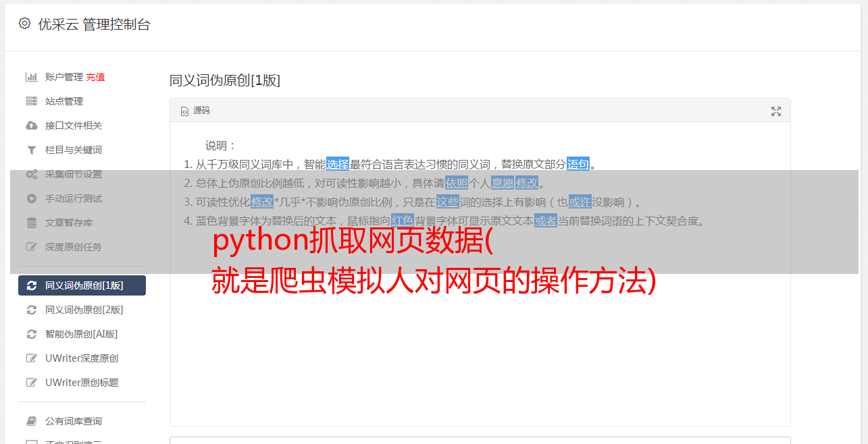
Task: Click the edit icon beside UWriter深度原创
Action: click(x=31, y=358)
